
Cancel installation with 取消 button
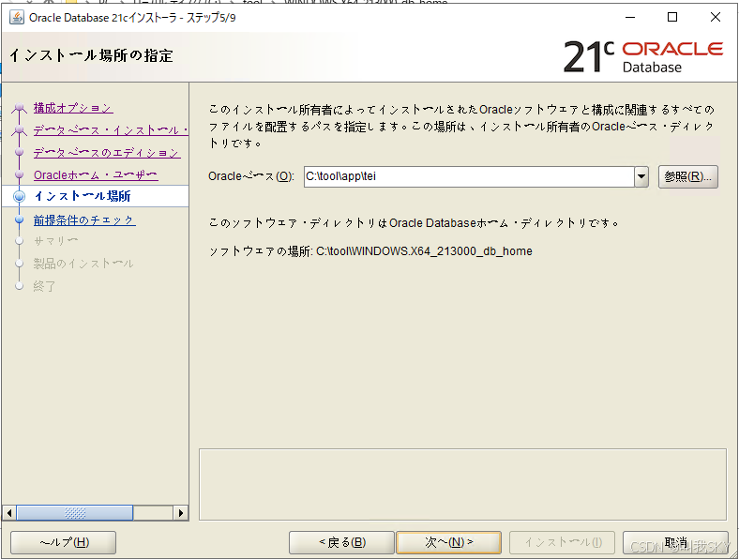(x=675, y=542)
